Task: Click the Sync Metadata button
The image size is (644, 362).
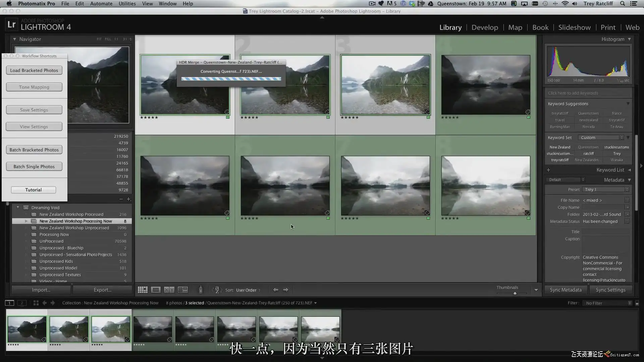Action: (566, 290)
